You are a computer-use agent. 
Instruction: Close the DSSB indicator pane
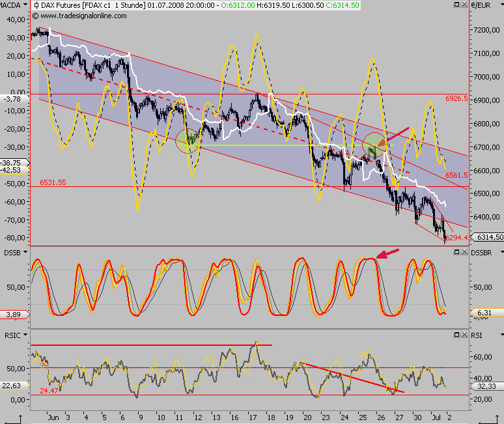pyautogui.click(x=464, y=252)
